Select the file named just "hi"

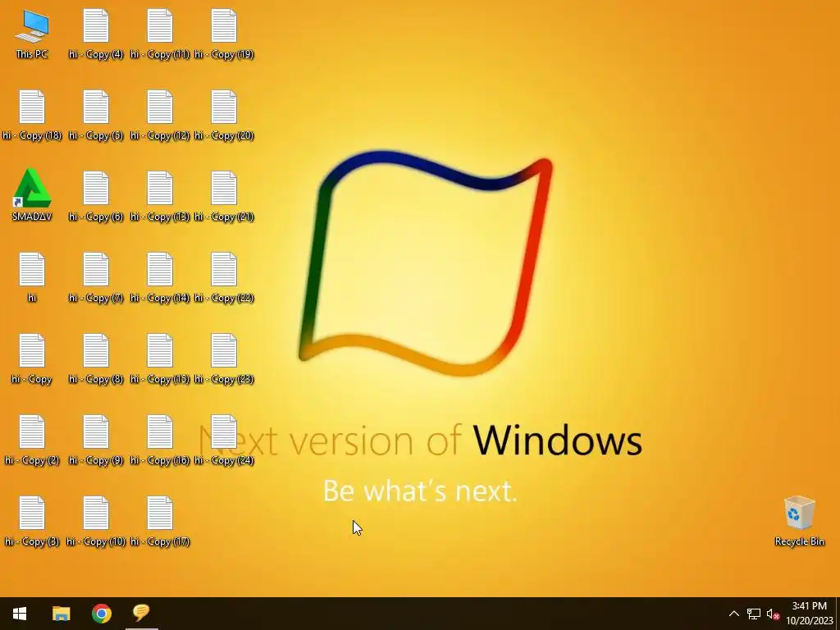[x=32, y=277]
